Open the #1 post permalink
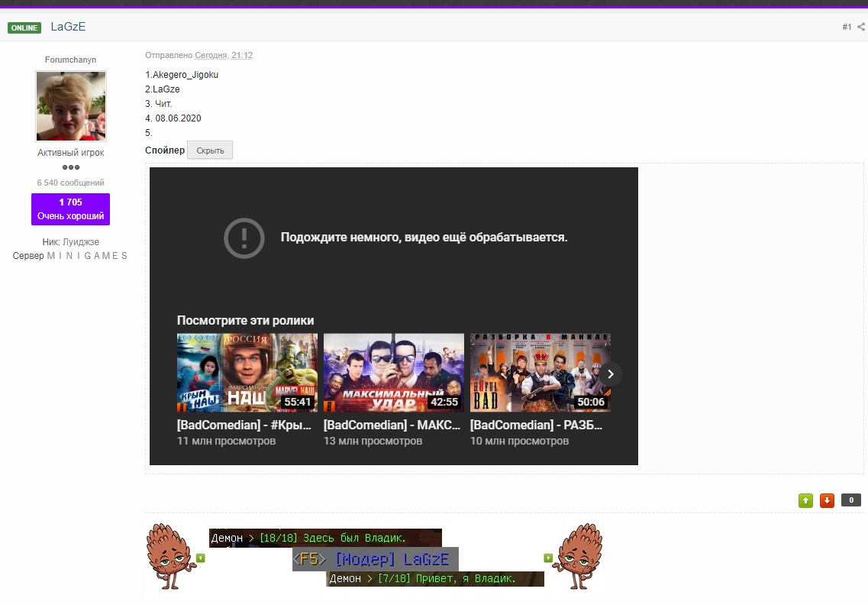The height and width of the screenshot is (605, 868). [845, 26]
